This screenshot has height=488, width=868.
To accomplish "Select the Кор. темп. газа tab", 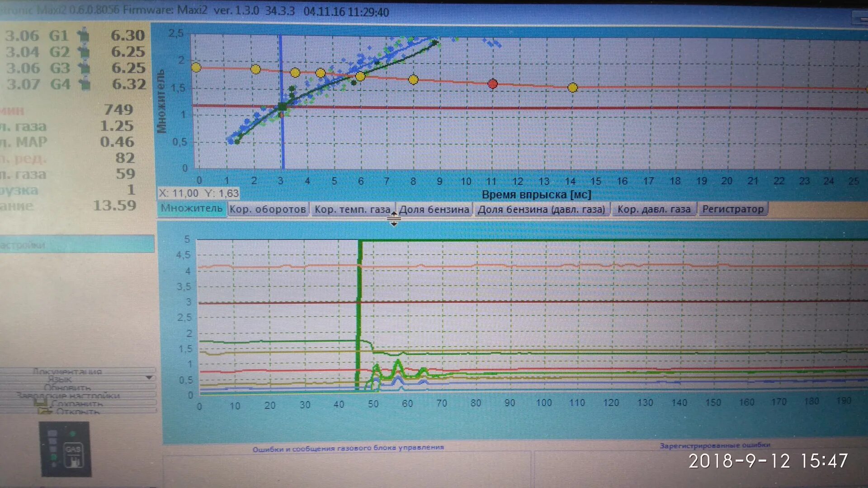I will click(352, 209).
